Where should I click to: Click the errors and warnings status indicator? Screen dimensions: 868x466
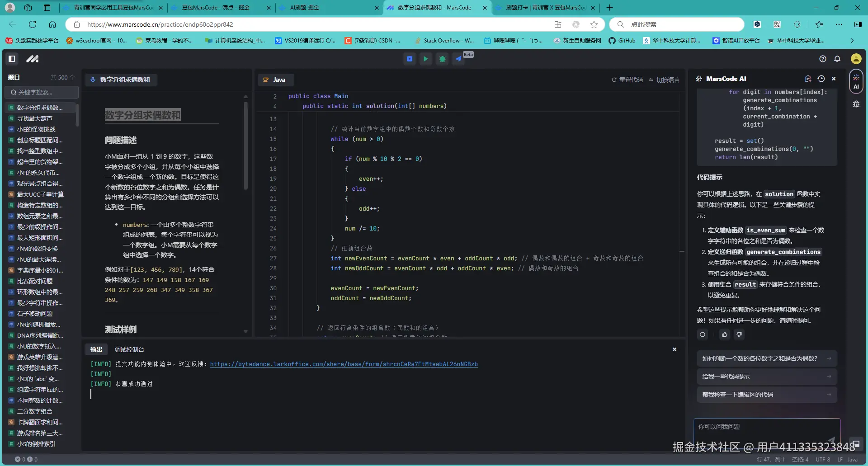pyautogui.click(x=26, y=459)
